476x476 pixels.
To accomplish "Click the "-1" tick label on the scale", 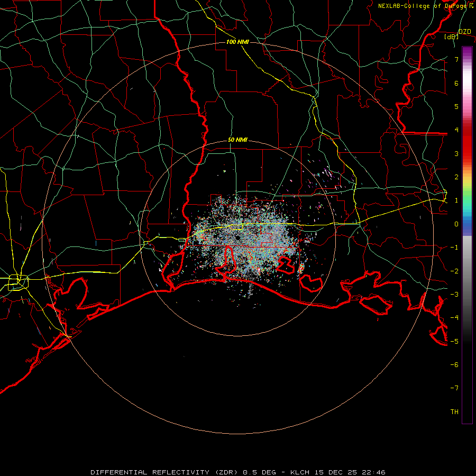I will pyautogui.click(x=454, y=248).
